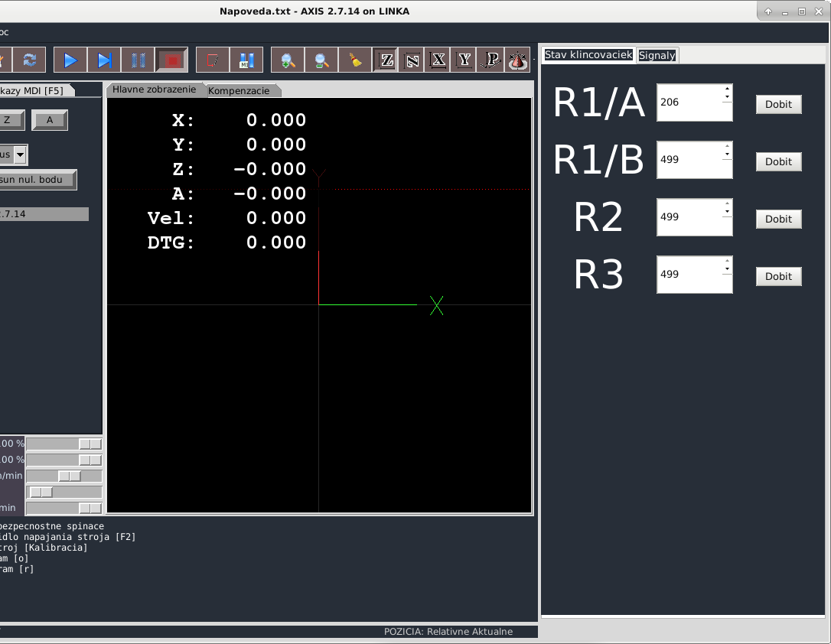The width and height of the screenshot is (831, 644).
Task: Open the MDI [F5] tab
Action: click(36, 90)
